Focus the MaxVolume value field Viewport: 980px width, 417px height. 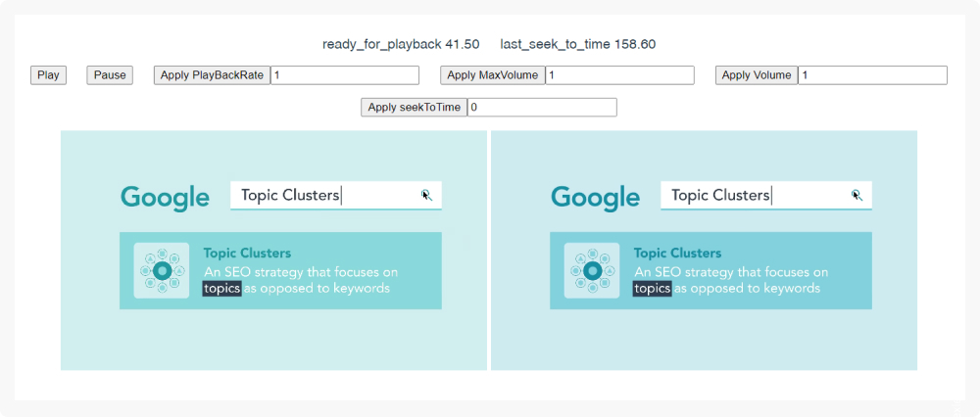[620, 75]
